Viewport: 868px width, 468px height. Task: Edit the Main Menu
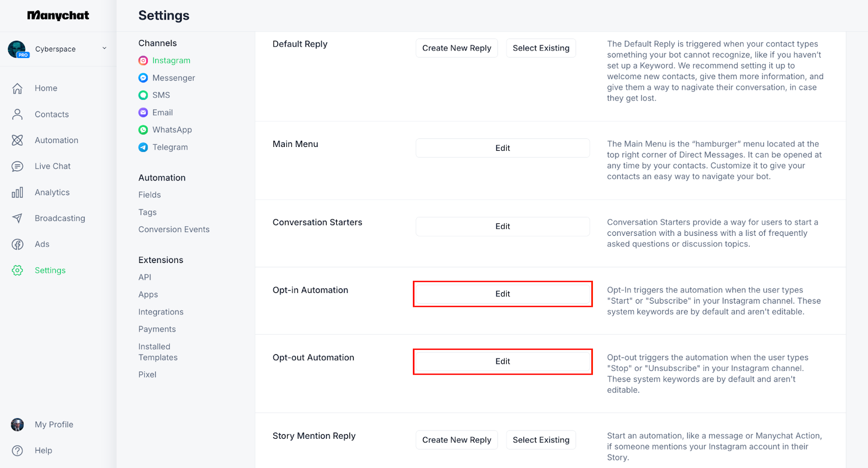click(502, 148)
